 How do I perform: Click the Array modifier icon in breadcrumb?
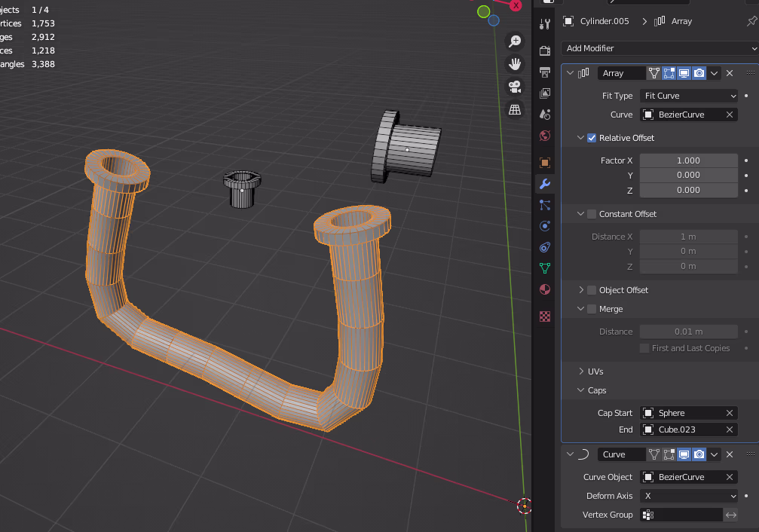pos(660,21)
